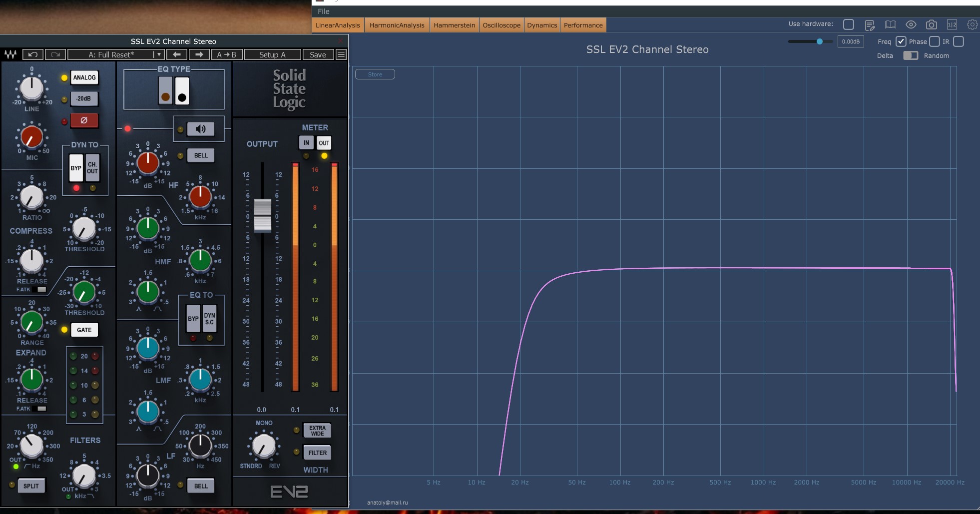The image size is (980, 514).
Task: Switch meter to OUT
Action: pos(324,143)
